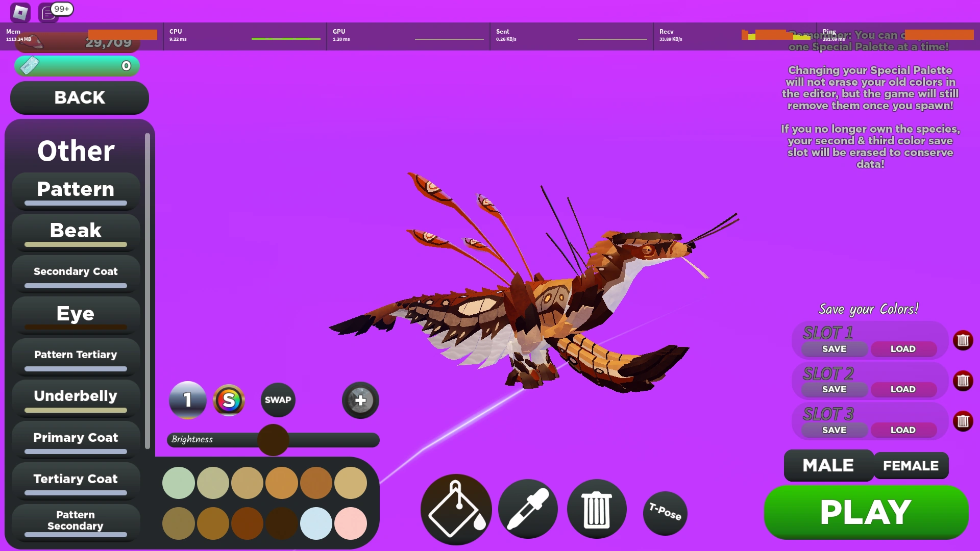The width and height of the screenshot is (980, 551).
Task: Open the rainbow Special palette button
Action: tap(229, 400)
